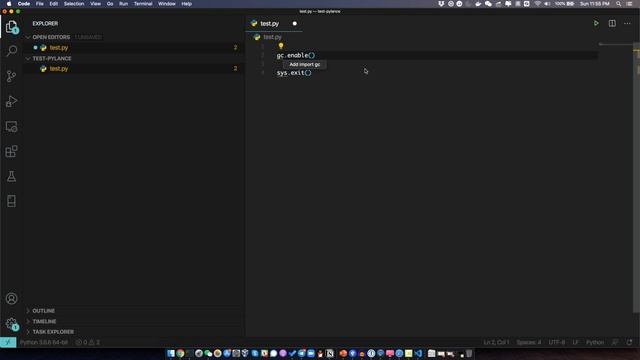
Task: Open the Apple menu
Action: coord(9,4)
